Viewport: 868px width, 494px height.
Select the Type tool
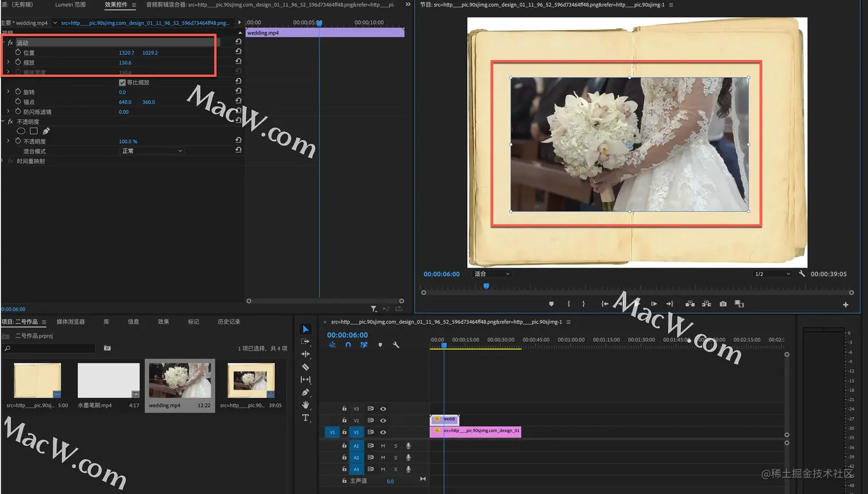pos(305,418)
